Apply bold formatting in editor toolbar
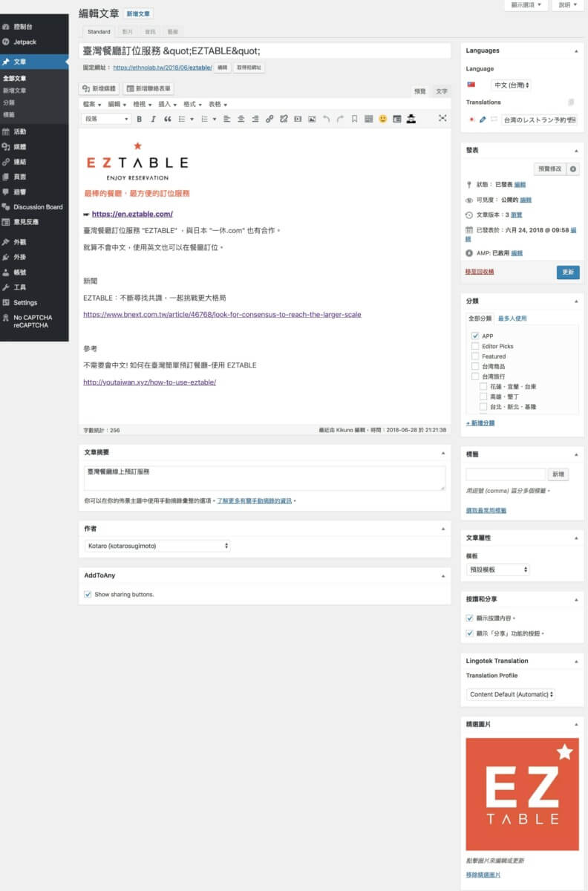 click(x=139, y=119)
